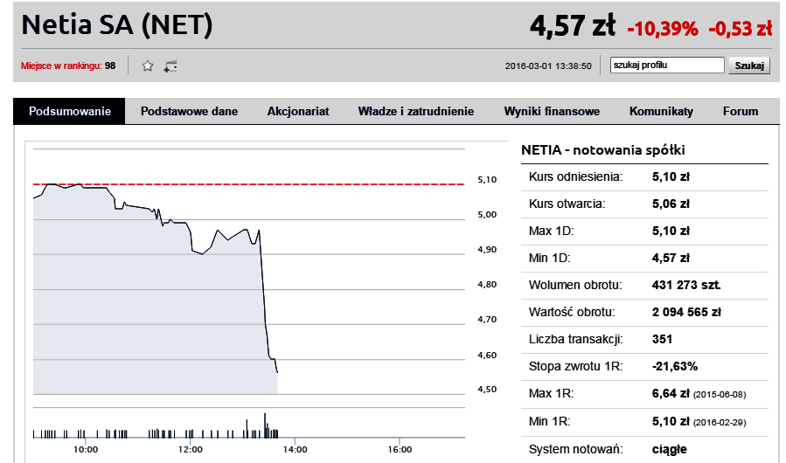Switch to the Forum tab
This screenshot has height=463, width=786.
[x=740, y=111]
